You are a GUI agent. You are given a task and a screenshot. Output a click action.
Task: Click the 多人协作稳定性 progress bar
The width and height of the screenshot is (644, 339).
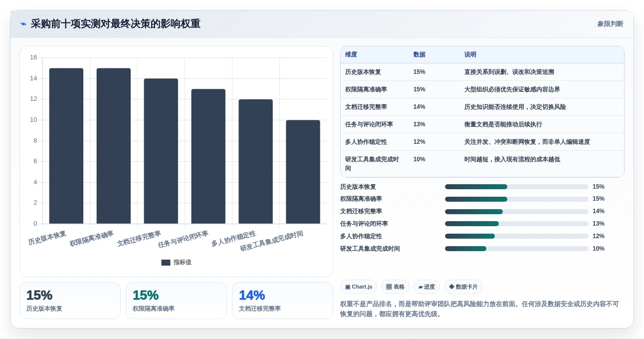tap(517, 236)
